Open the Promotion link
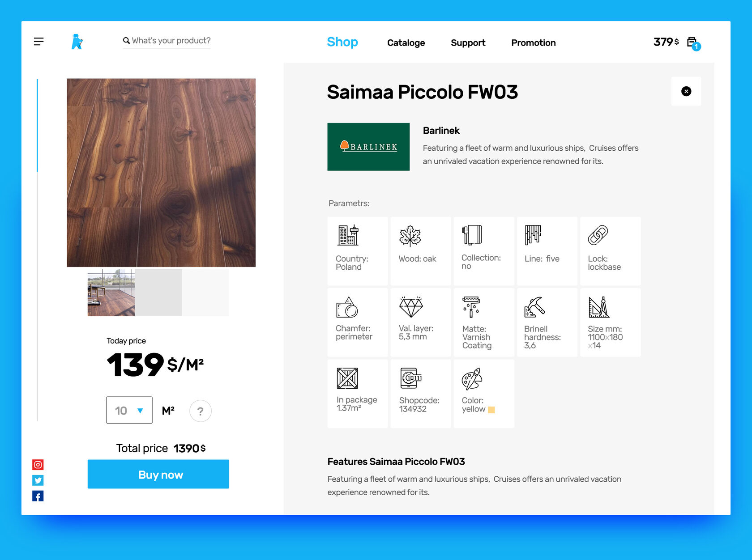Viewport: 752px width, 560px height. (x=534, y=43)
